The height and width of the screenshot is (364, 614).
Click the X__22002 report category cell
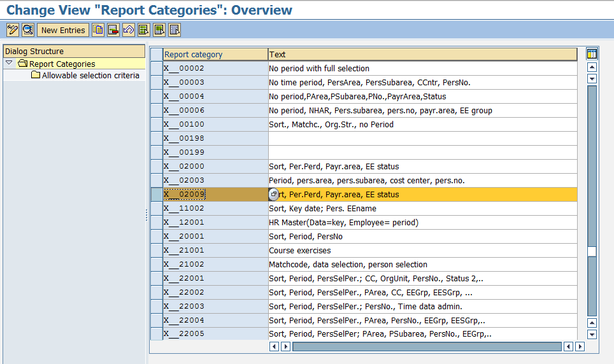coord(215,292)
